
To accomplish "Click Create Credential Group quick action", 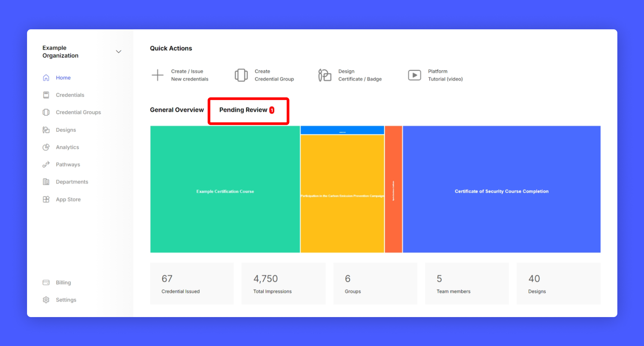I will (x=274, y=75).
